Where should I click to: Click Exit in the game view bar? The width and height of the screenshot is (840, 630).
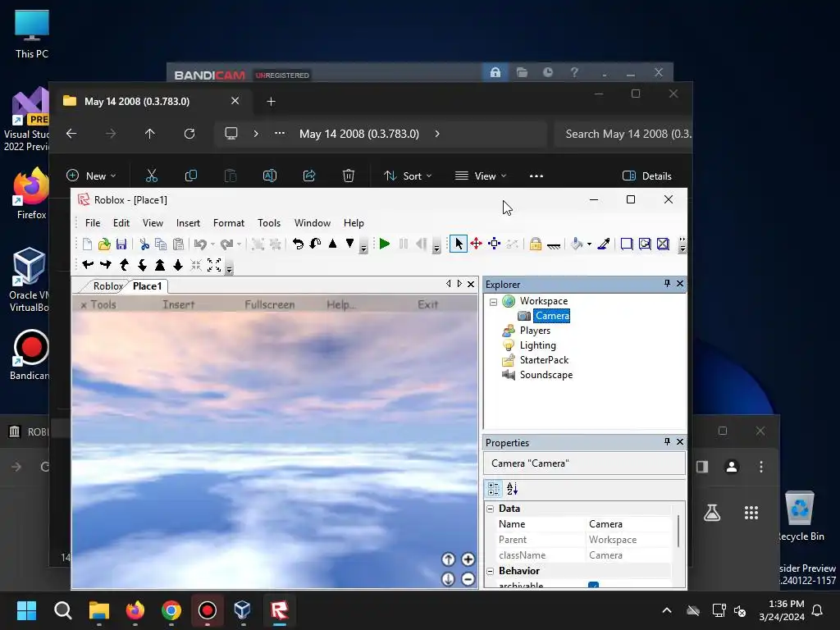point(427,305)
